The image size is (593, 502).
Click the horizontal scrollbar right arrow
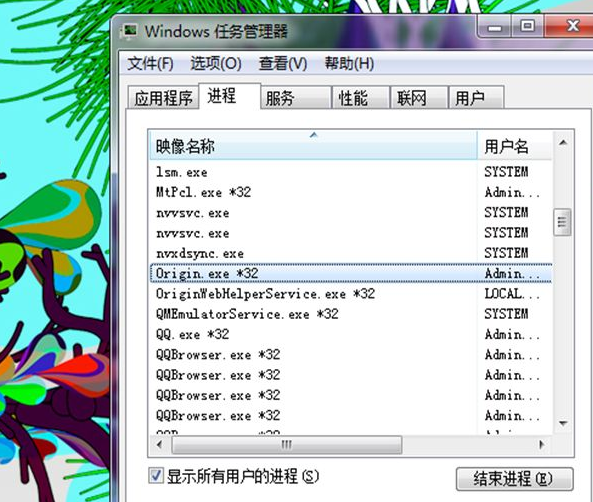point(542,444)
